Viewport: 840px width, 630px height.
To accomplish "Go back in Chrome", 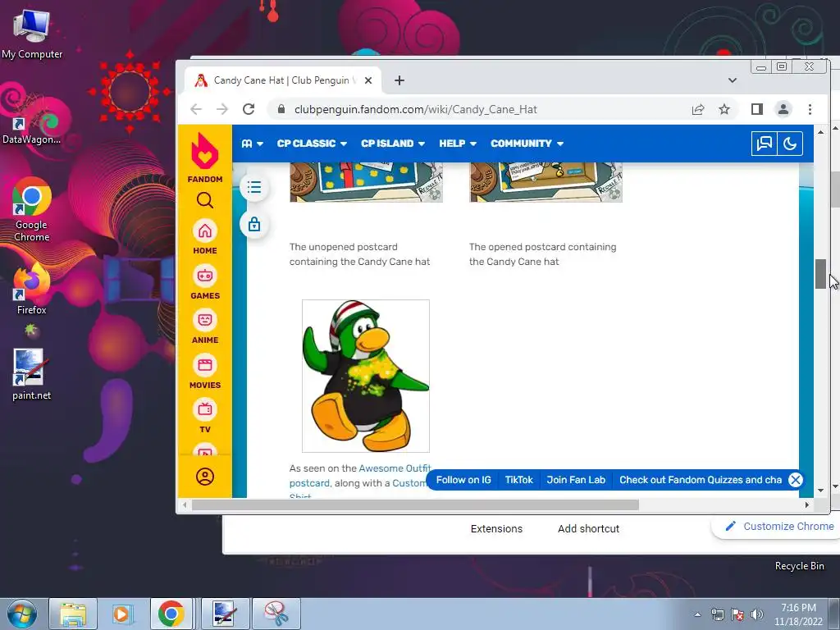I will point(196,109).
